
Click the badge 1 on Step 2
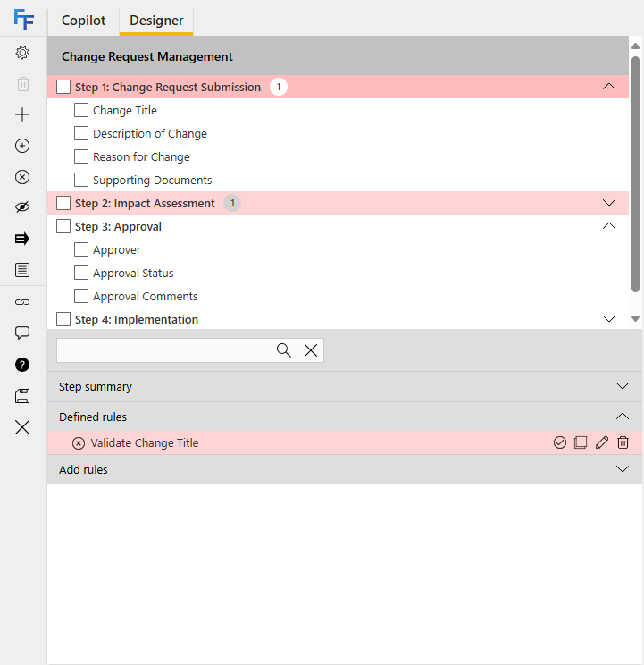tap(232, 203)
